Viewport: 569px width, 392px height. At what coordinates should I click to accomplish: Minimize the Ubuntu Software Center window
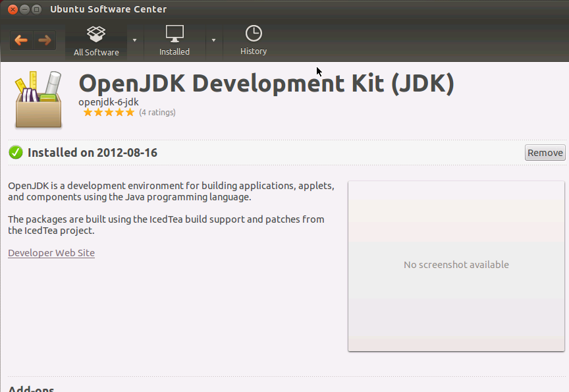(x=24, y=9)
